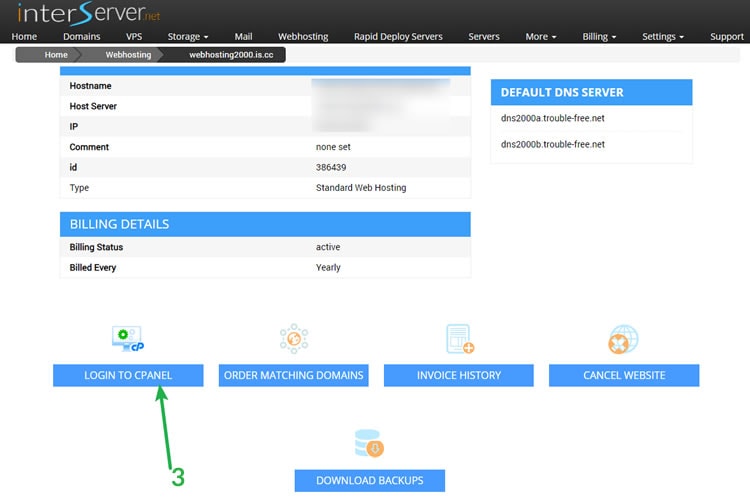Open Rapid Deploy Servers menu item
Viewport: 750px width, 501px height.
point(398,36)
